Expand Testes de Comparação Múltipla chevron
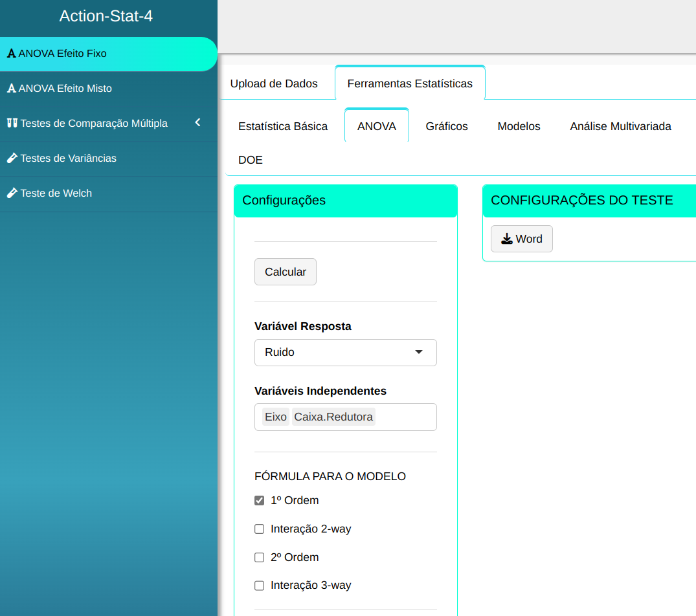 [198, 122]
